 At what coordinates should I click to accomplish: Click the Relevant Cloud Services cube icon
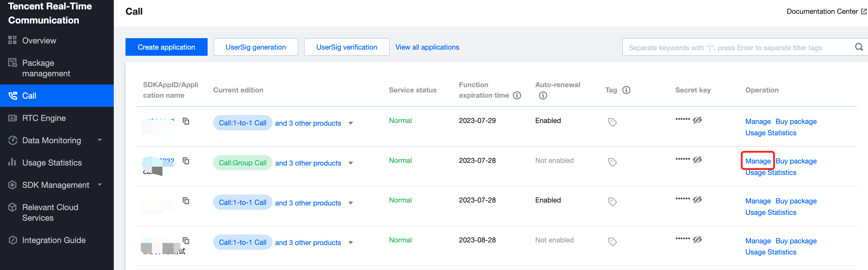click(x=13, y=207)
